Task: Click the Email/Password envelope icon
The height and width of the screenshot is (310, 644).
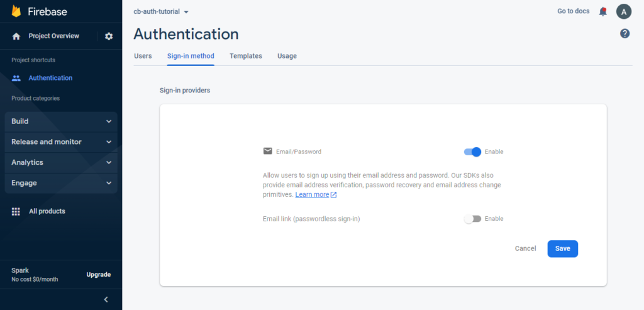Action: coord(268,151)
